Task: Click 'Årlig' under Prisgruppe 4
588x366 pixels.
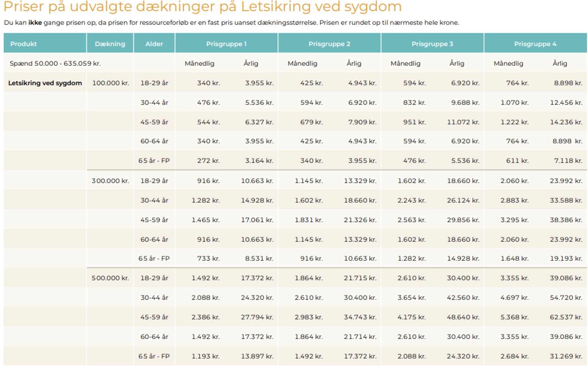Action: (560, 63)
